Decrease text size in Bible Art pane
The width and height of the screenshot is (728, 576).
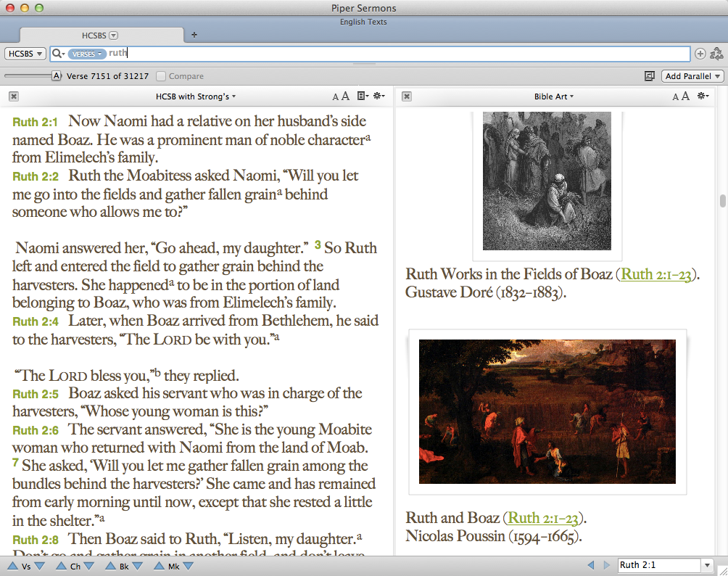click(676, 97)
